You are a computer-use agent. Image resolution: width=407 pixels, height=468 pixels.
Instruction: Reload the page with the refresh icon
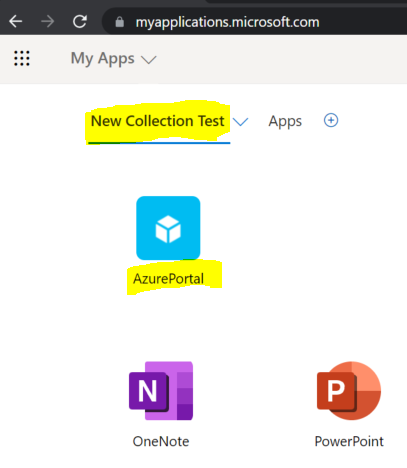80,22
